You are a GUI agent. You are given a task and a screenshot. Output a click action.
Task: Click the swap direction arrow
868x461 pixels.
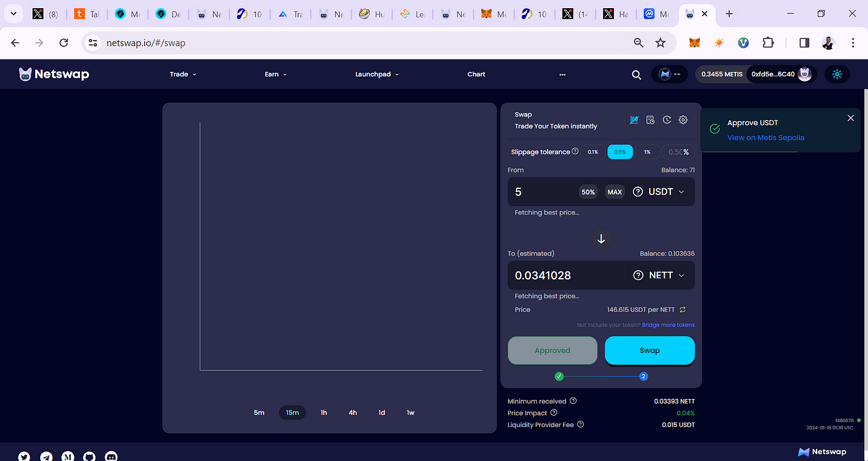pos(601,239)
